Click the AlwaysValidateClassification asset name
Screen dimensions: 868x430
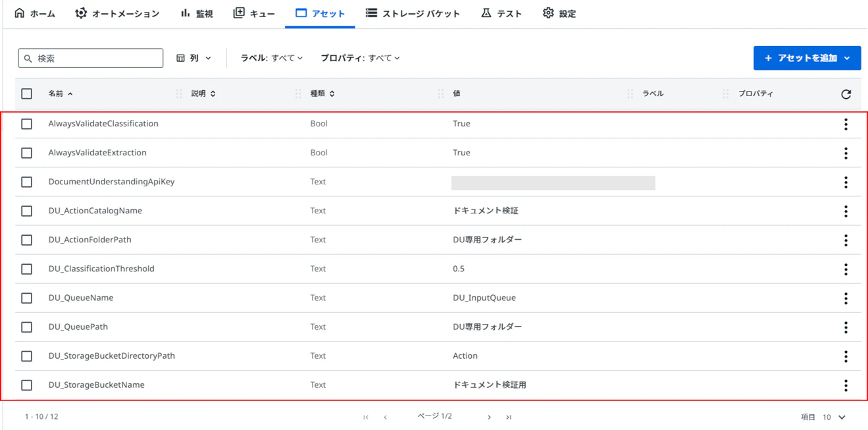tap(103, 124)
